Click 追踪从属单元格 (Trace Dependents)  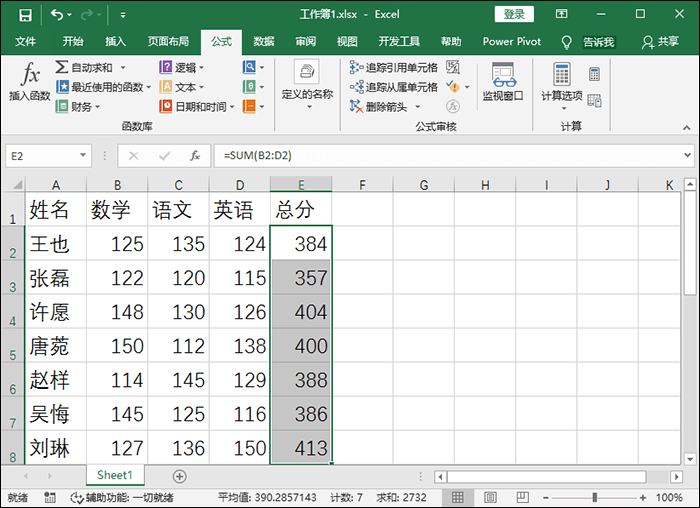coord(394,87)
